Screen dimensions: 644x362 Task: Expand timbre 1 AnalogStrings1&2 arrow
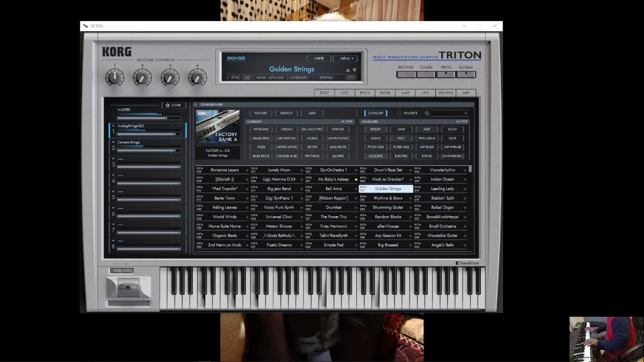[113, 126]
